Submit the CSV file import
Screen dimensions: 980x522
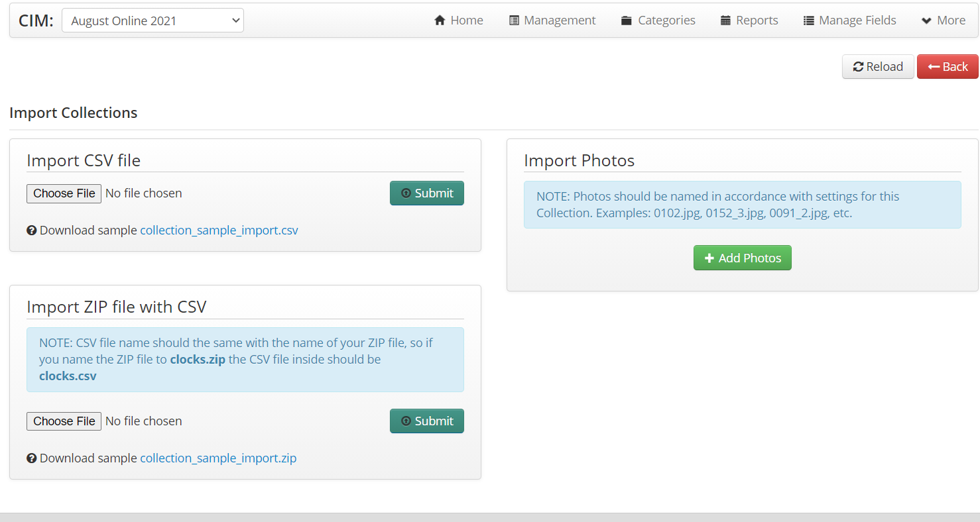coord(426,193)
